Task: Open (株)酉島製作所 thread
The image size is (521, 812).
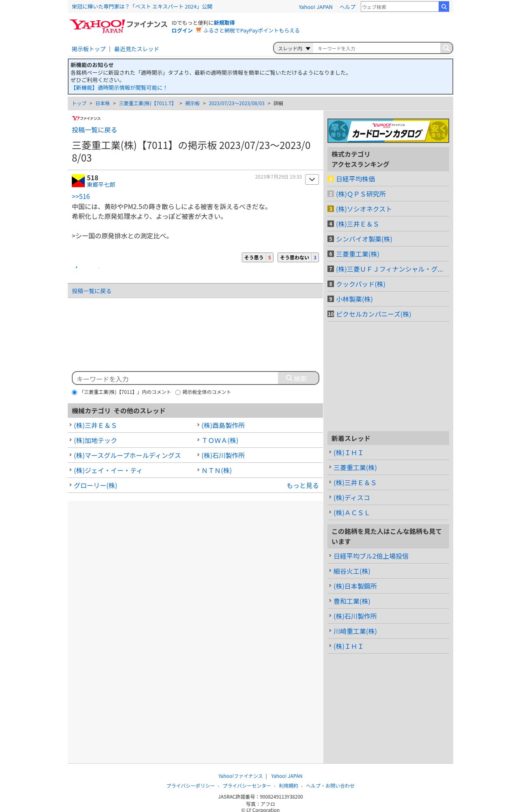Action: pos(223,425)
